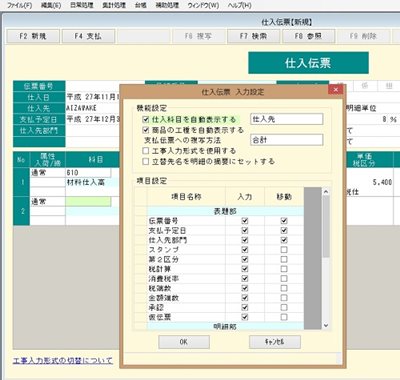Uncheck 移動 for the 支払予定日 row
This screenshot has width=400, height=380.
click(x=284, y=230)
